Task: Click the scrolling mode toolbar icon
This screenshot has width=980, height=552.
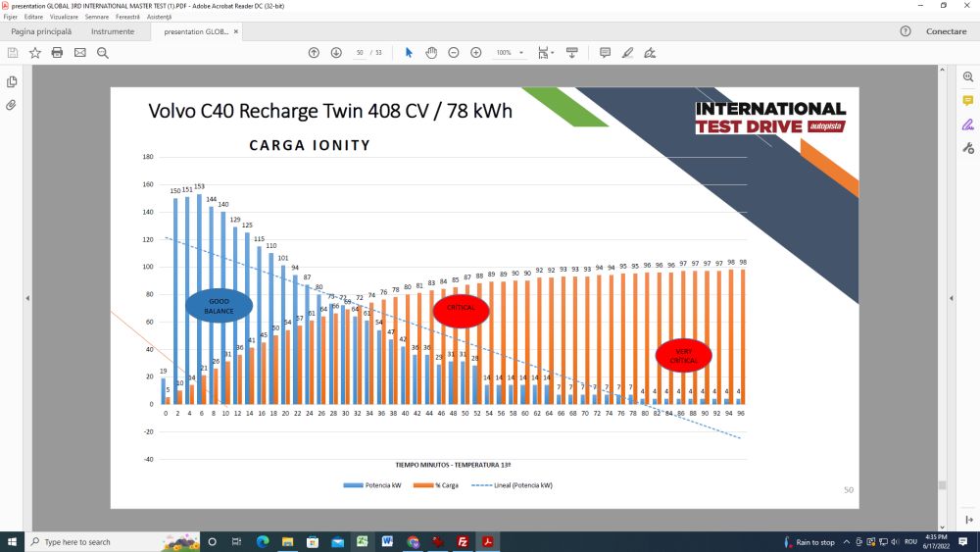Action: point(572,53)
